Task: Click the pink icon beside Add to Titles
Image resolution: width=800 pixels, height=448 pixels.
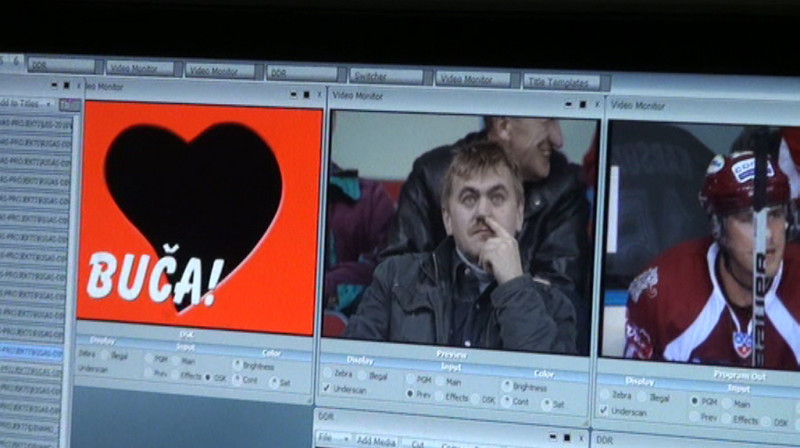Action: [70, 105]
